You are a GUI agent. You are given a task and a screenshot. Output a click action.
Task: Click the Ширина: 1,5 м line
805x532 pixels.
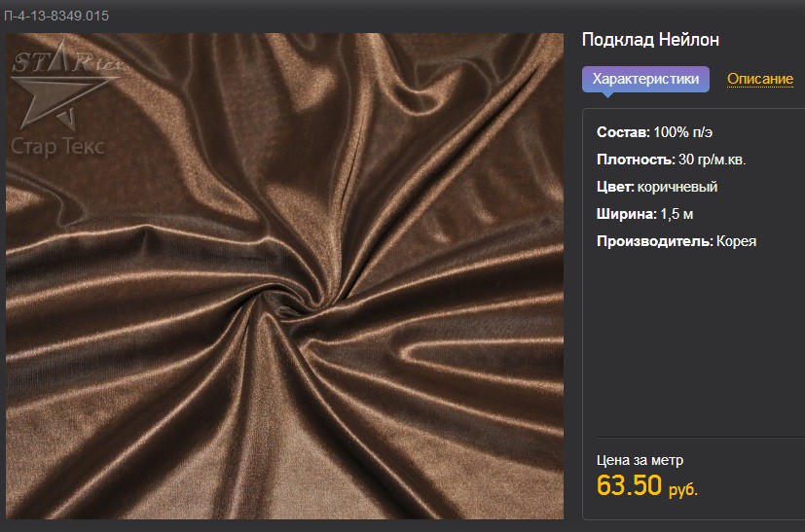tap(644, 214)
